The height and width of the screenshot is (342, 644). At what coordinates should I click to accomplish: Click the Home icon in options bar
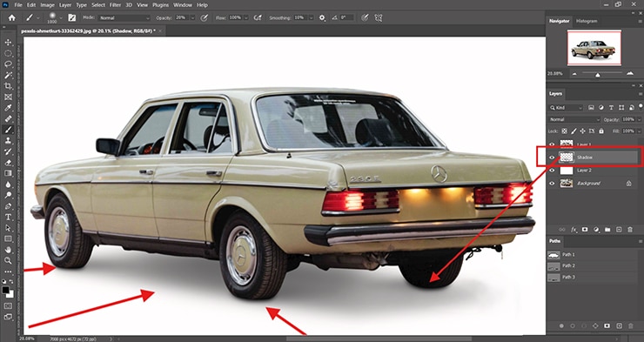tap(12, 17)
